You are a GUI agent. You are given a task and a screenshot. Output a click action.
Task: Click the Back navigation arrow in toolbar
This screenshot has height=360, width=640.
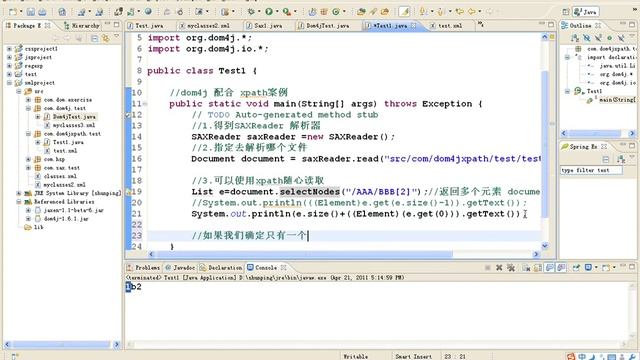[x=472, y=12]
